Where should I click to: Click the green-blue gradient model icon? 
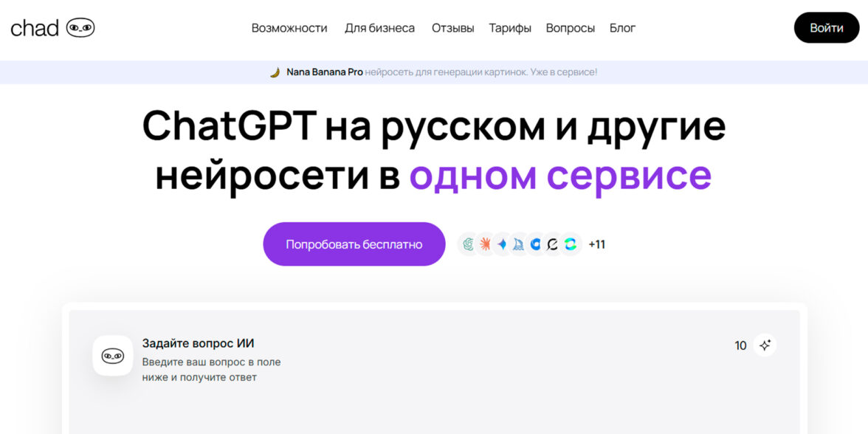(570, 244)
